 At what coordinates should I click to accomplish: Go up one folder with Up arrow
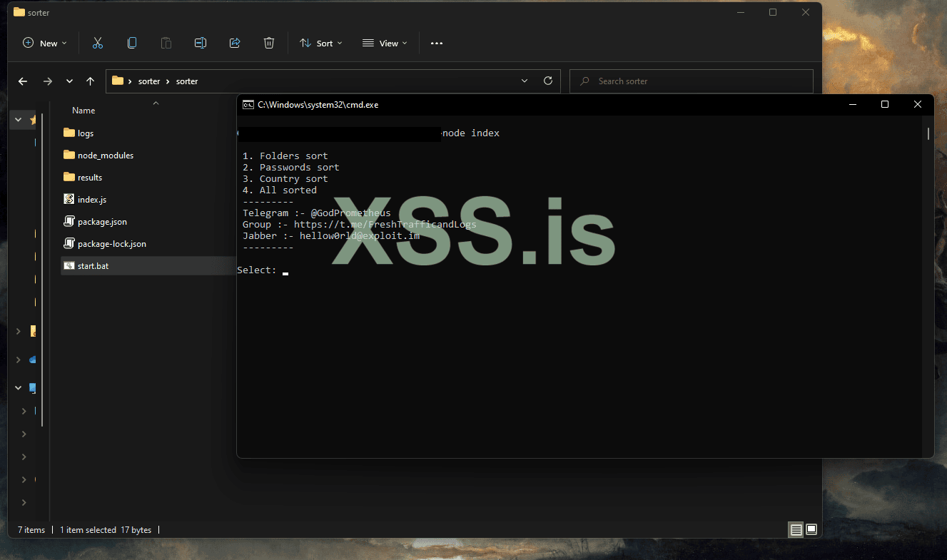[x=90, y=81]
